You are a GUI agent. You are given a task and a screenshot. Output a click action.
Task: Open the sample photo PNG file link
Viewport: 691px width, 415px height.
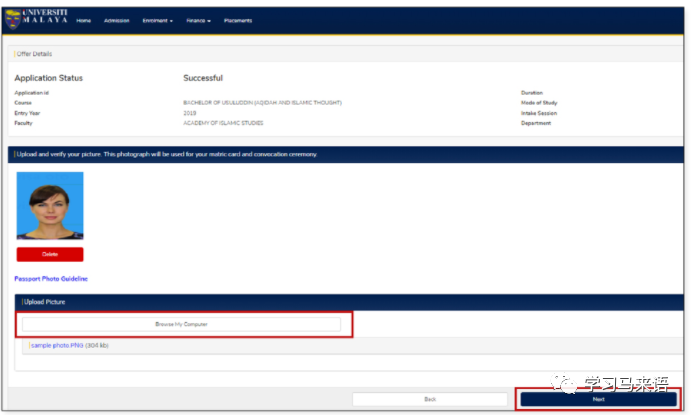(57, 345)
